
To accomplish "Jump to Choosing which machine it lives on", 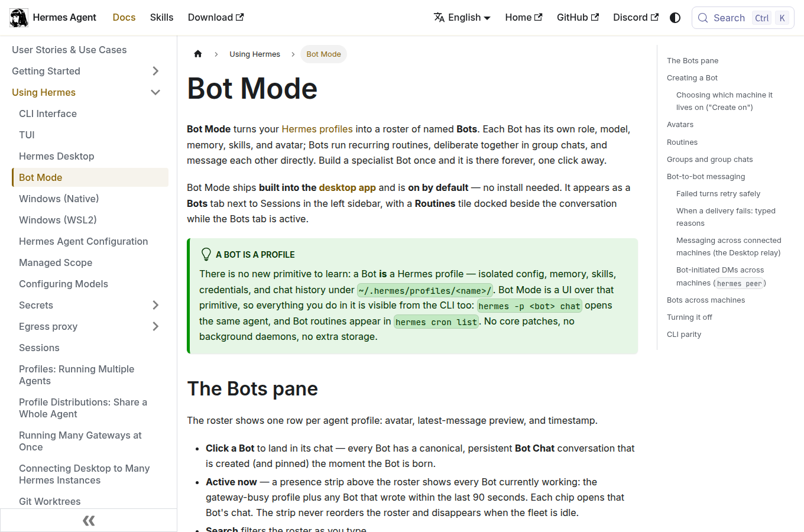I will coord(724,101).
